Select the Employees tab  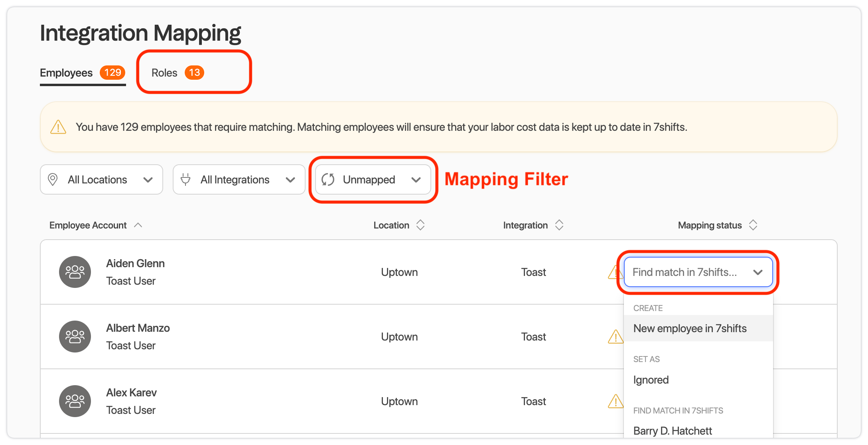click(x=83, y=73)
